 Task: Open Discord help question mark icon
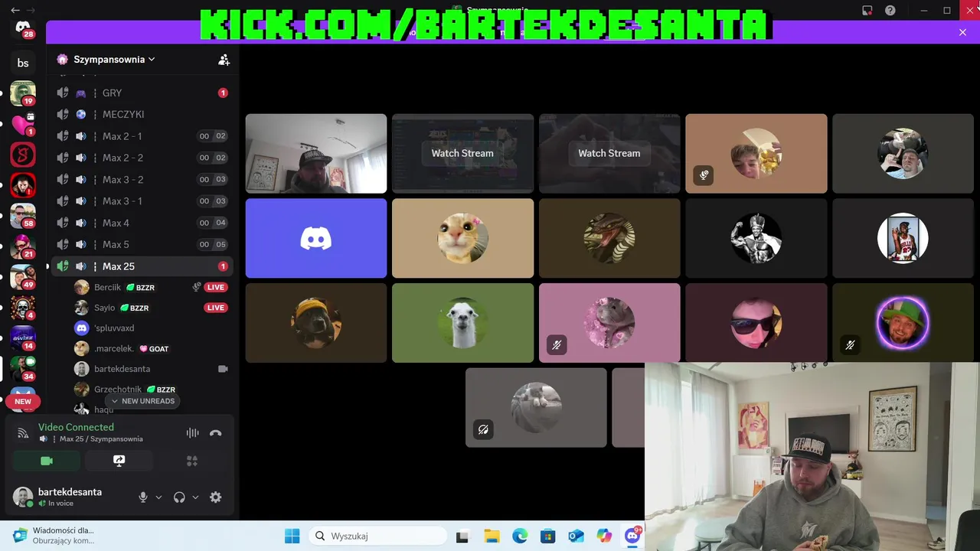(890, 11)
